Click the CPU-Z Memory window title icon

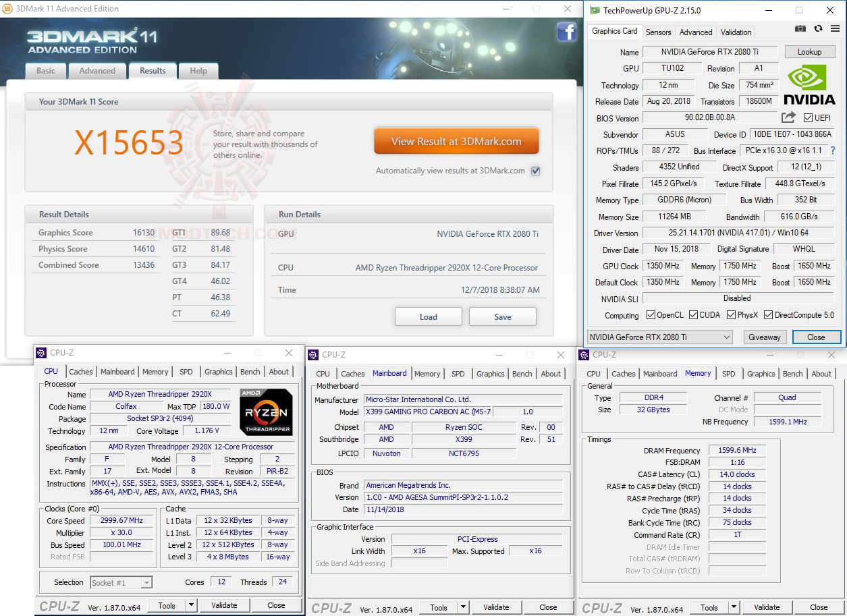pyautogui.click(x=584, y=354)
